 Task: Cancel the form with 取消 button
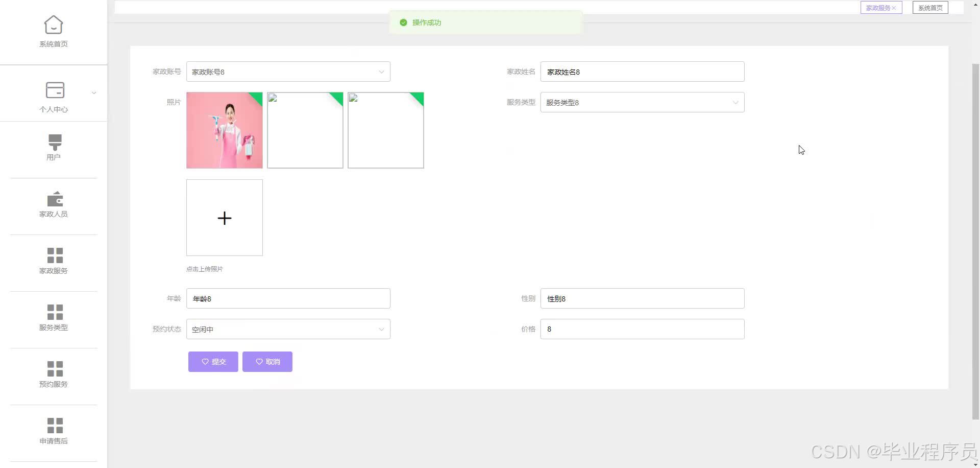267,362
